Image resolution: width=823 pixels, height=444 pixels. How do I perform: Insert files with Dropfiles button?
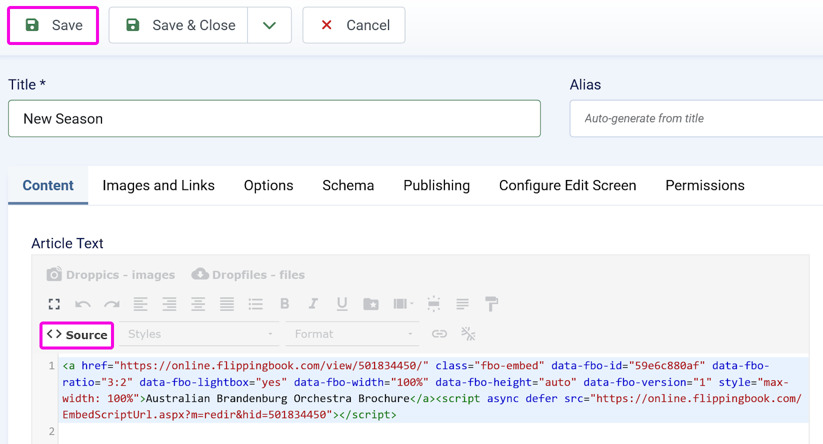pyautogui.click(x=248, y=274)
